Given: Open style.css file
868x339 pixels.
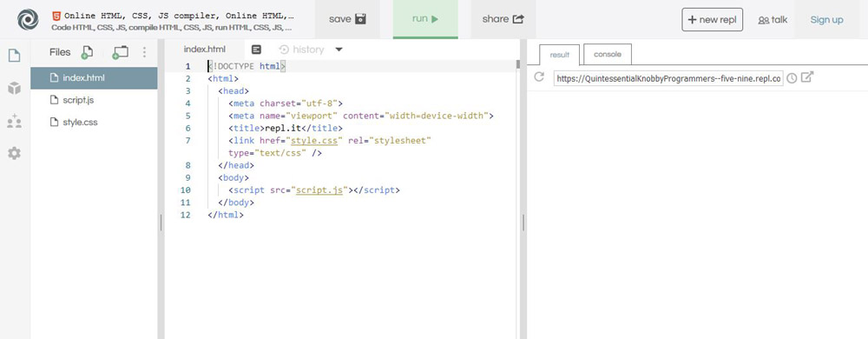Looking at the screenshot, I should (x=94, y=122).
